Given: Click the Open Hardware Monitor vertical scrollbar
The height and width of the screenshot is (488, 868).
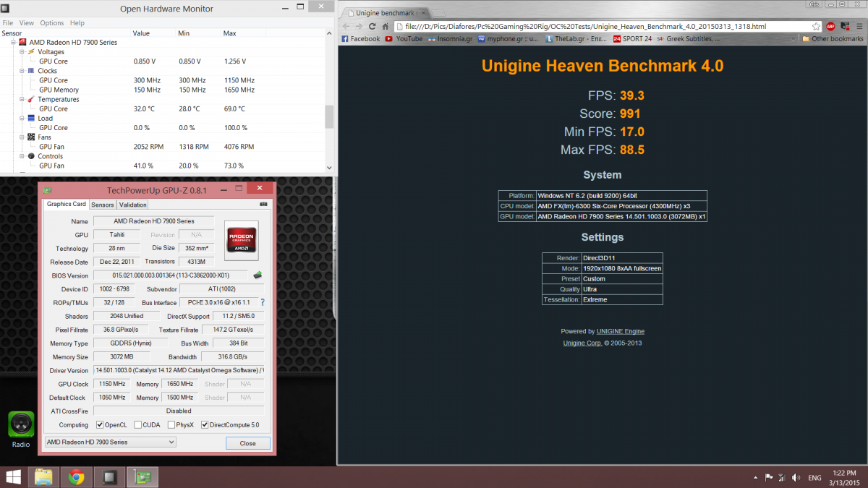Looking at the screenshot, I should pos(329,101).
